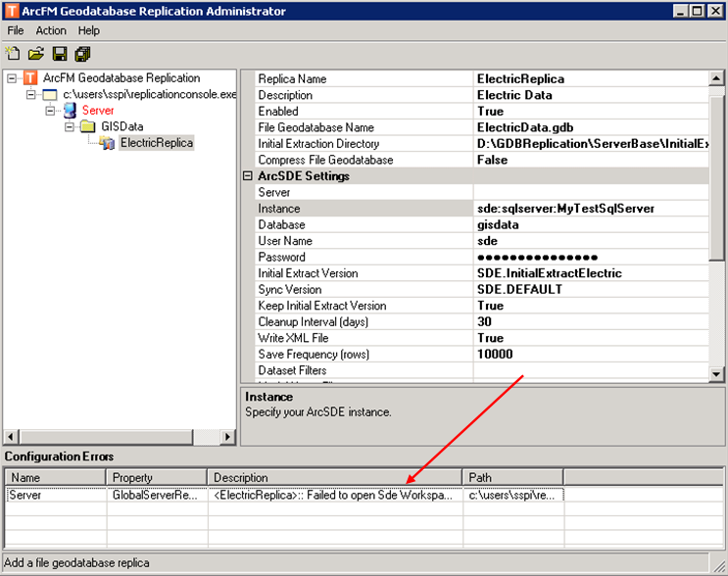Click the tree panel horizontal scrollbar thumb

pos(107,437)
